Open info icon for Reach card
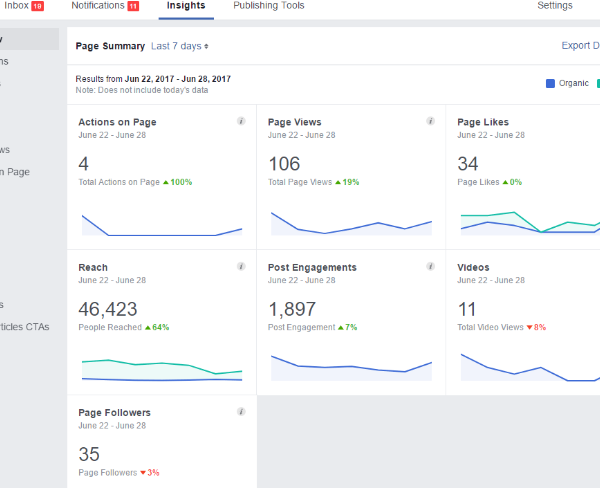Screen dimensions: 600x488 [x=241, y=266]
